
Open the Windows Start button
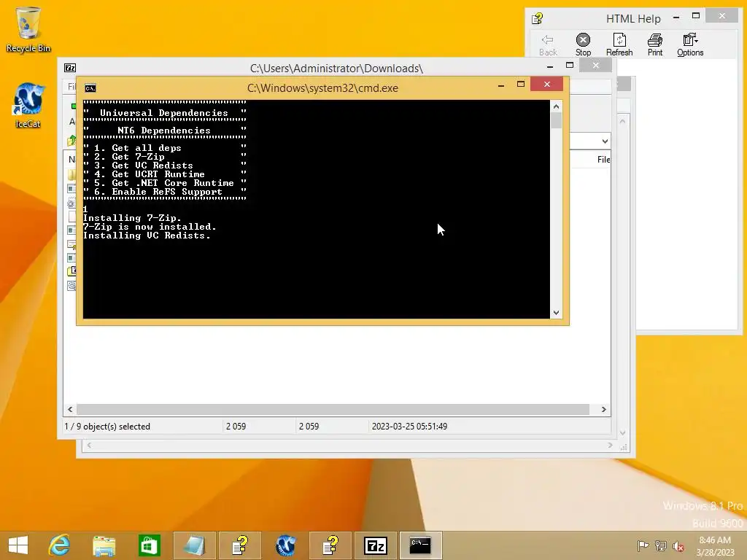[18, 545]
